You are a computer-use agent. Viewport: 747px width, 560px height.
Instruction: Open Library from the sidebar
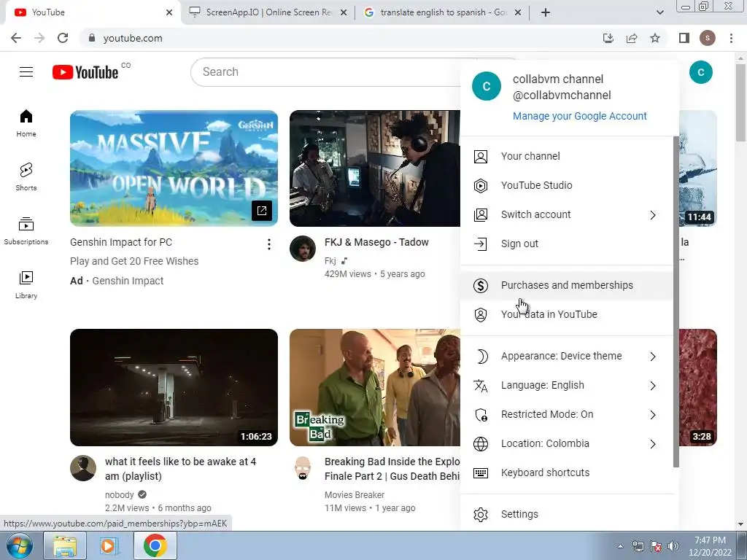click(26, 285)
